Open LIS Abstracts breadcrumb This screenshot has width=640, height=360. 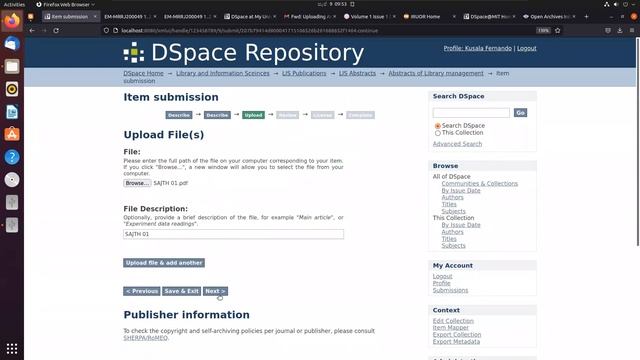[357, 73]
